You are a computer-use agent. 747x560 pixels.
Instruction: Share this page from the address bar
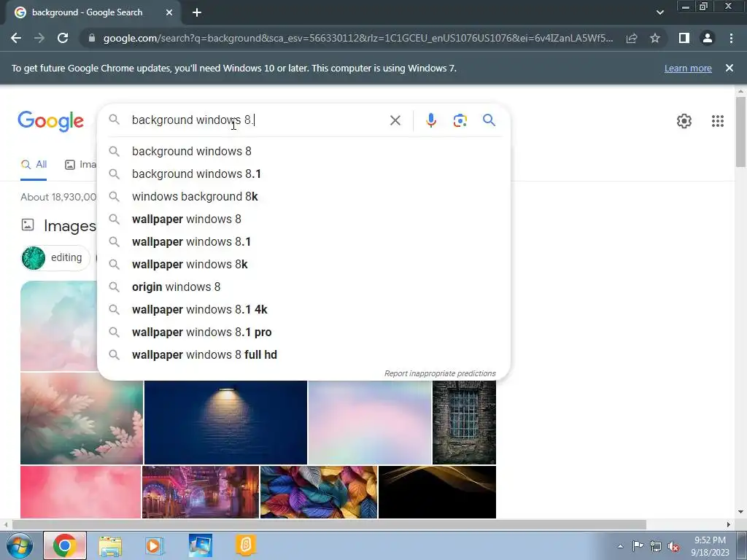tap(632, 38)
